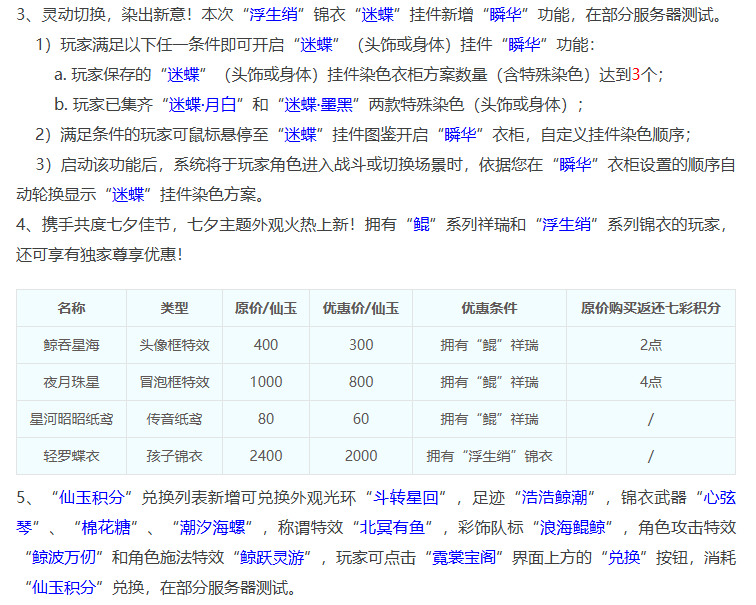Select the 2点 points cell
The height and width of the screenshot is (605, 756).
click(651, 345)
